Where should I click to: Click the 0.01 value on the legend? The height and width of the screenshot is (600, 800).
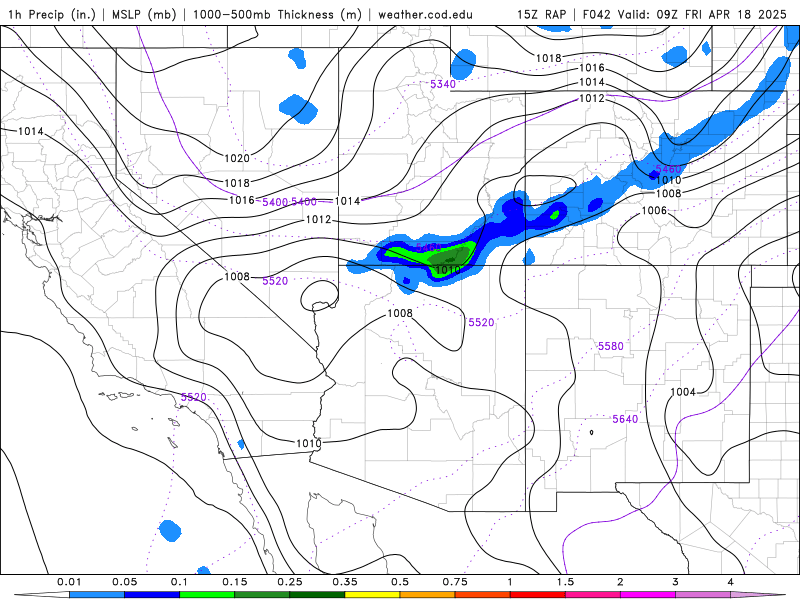69,582
